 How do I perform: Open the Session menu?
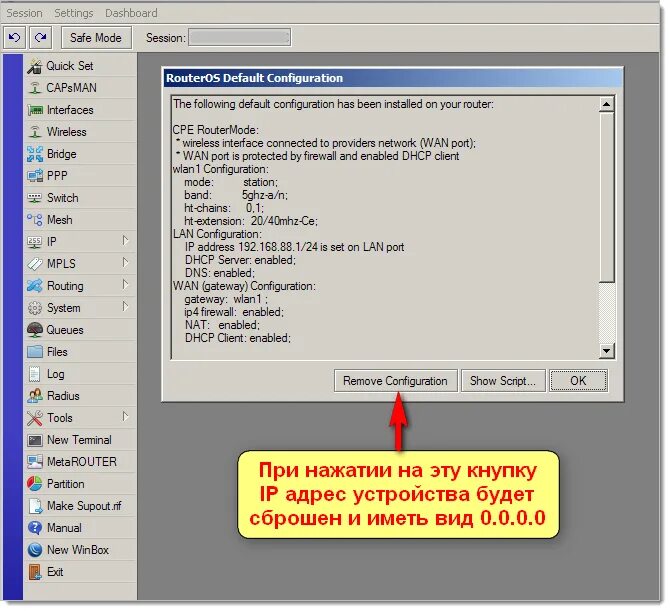[24, 13]
